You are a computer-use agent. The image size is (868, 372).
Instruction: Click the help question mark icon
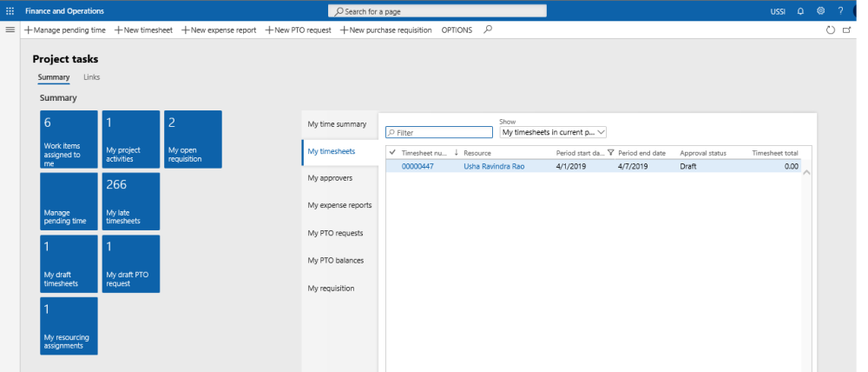[840, 11]
